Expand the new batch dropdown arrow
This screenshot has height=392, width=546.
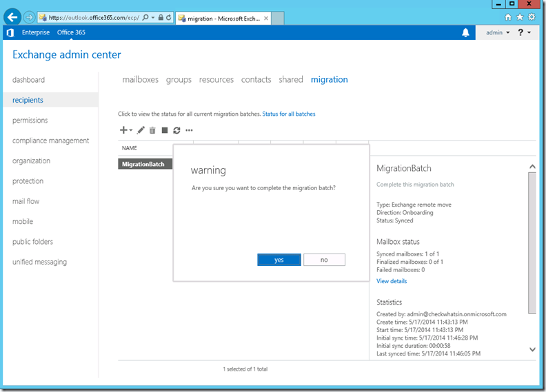point(131,130)
